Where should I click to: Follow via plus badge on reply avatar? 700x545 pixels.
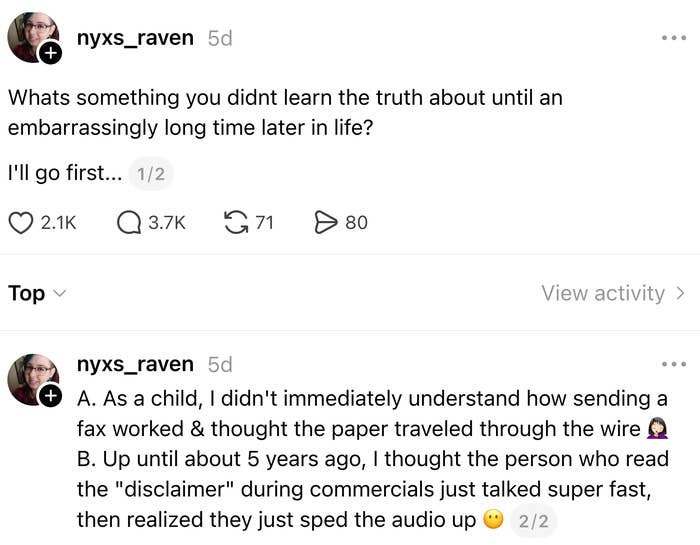[x=50, y=396]
